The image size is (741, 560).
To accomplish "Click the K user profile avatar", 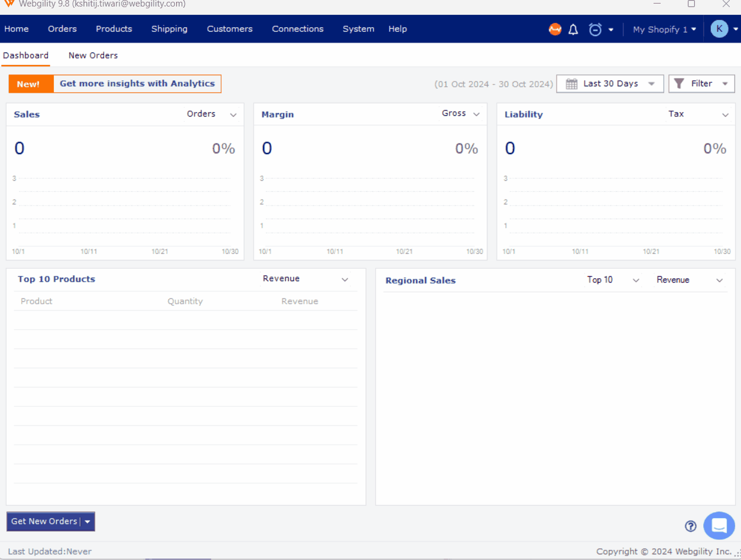I will 719,29.
